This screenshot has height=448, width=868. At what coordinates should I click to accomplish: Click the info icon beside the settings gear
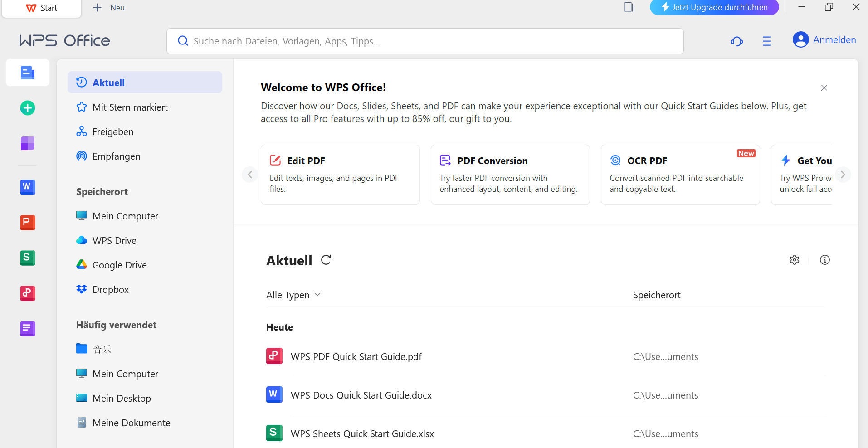(825, 260)
